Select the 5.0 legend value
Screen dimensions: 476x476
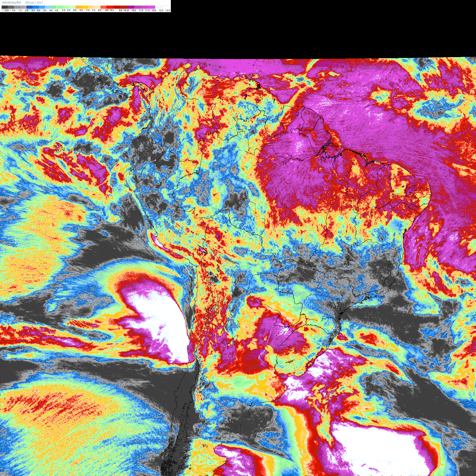(x=63, y=10)
